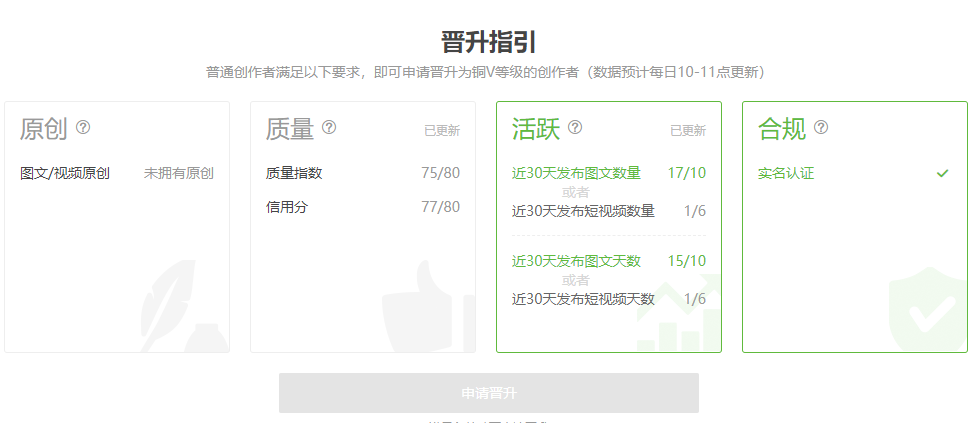
Task: Click the 图文/视频原创 label
Action: coord(65,173)
